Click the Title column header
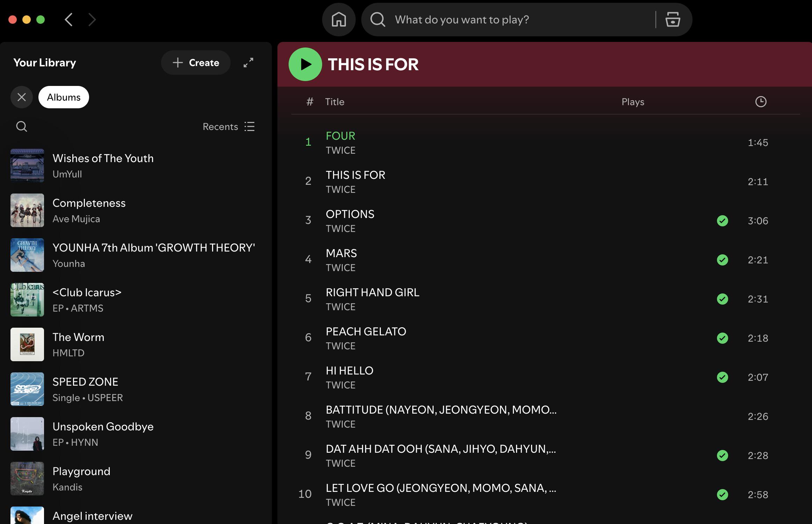 (x=335, y=102)
